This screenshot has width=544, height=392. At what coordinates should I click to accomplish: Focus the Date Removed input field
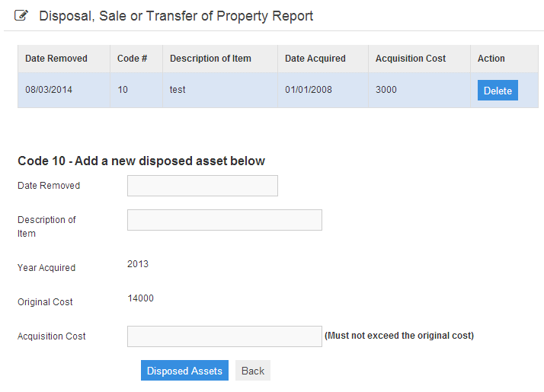click(203, 186)
